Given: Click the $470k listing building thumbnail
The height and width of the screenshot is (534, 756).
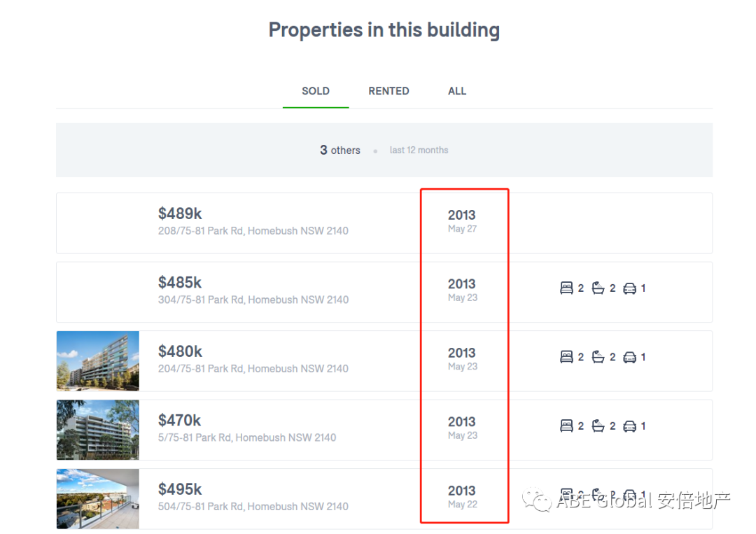Looking at the screenshot, I should (x=98, y=430).
